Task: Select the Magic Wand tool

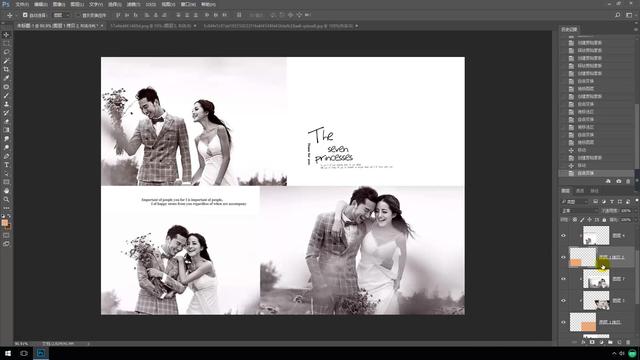Action: 6,61
